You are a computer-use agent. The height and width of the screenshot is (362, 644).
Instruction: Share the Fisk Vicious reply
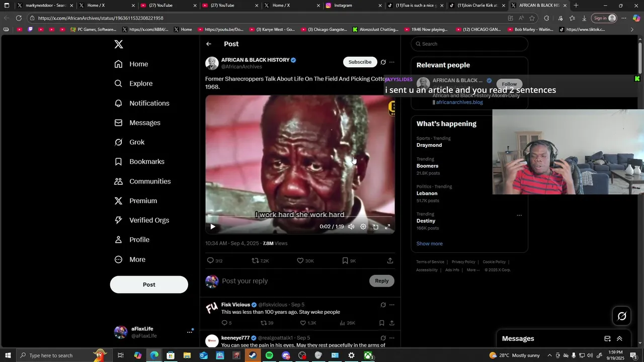coord(392,323)
